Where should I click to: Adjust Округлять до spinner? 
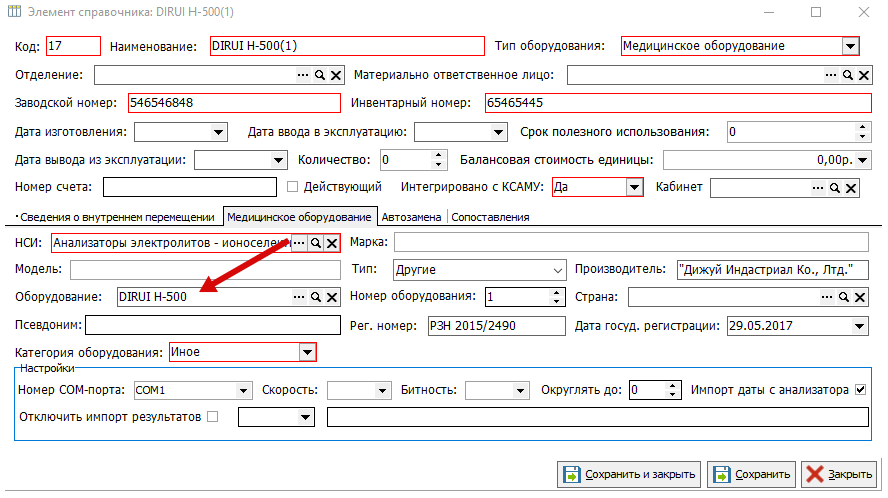(672, 390)
